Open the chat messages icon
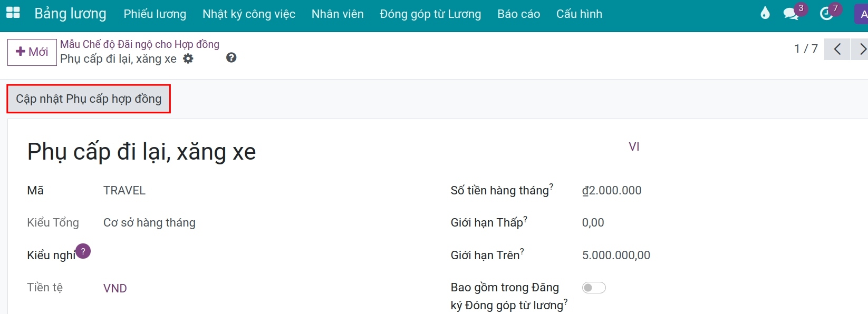Viewport: 868px width, 314px height. (x=791, y=14)
